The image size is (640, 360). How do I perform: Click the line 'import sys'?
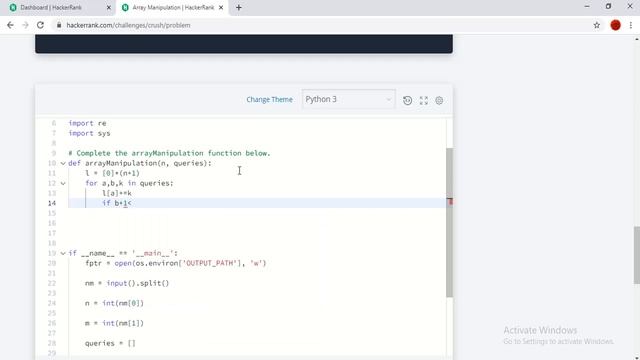(89, 133)
